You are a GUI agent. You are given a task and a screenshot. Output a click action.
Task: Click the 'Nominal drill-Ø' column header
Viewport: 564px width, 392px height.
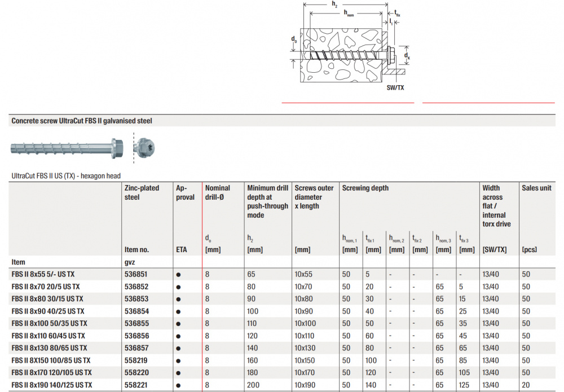[217, 192]
